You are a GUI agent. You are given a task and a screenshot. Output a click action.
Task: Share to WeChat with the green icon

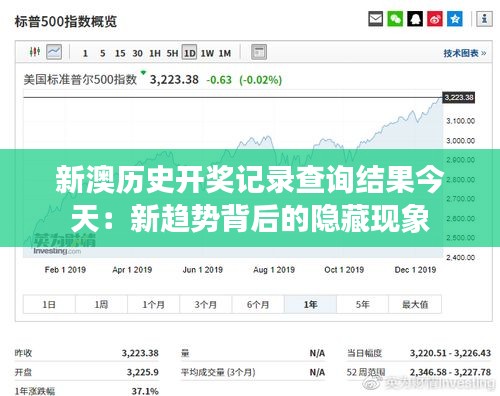tap(395, 19)
